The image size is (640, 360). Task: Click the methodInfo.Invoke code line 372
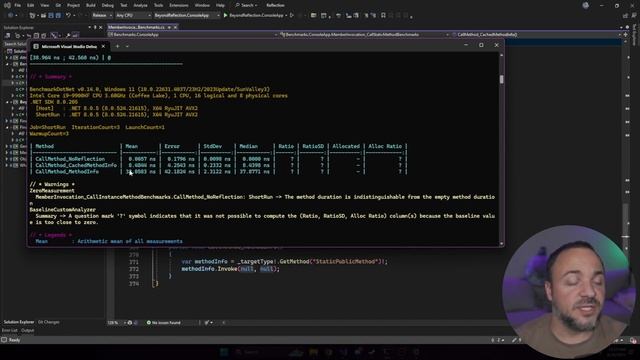coord(231,269)
